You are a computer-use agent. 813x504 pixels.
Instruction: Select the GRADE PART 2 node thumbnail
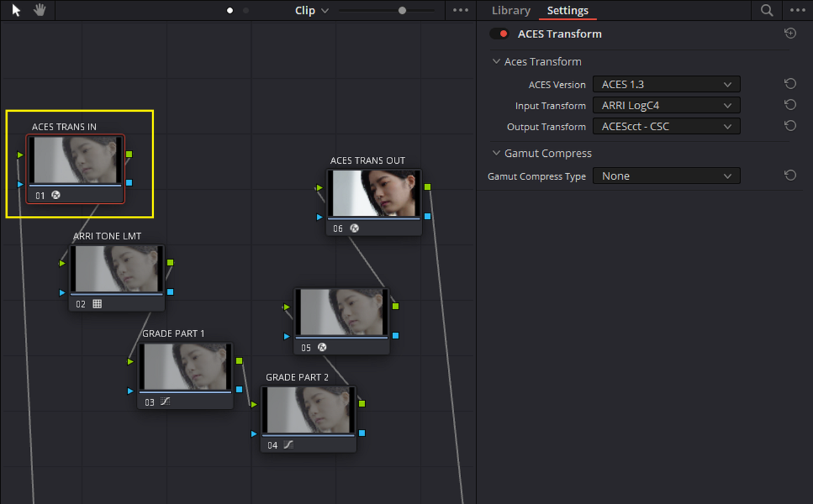pyautogui.click(x=309, y=410)
